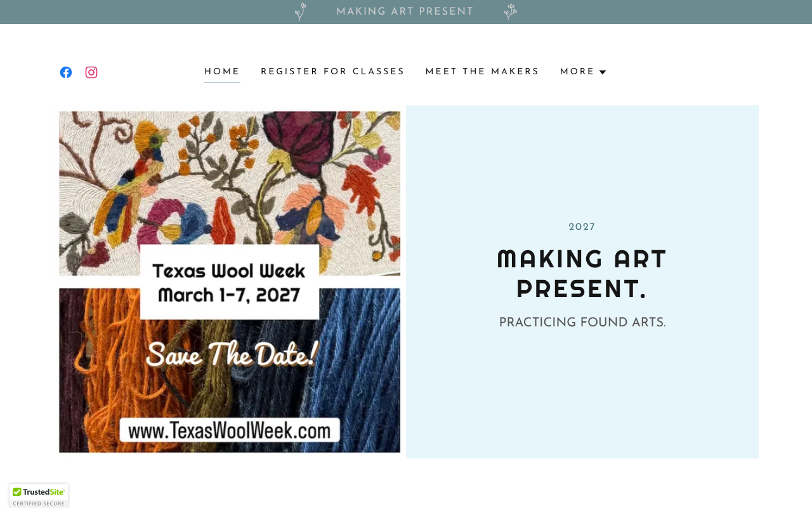Open the Facebook page icon
Screen dimensions: 812x508
[x=66, y=72]
